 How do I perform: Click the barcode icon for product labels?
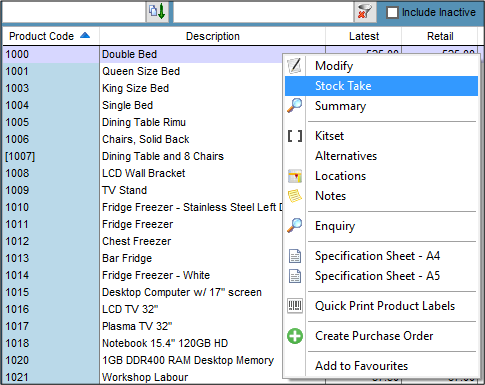pyautogui.click(x=295, y=306)
